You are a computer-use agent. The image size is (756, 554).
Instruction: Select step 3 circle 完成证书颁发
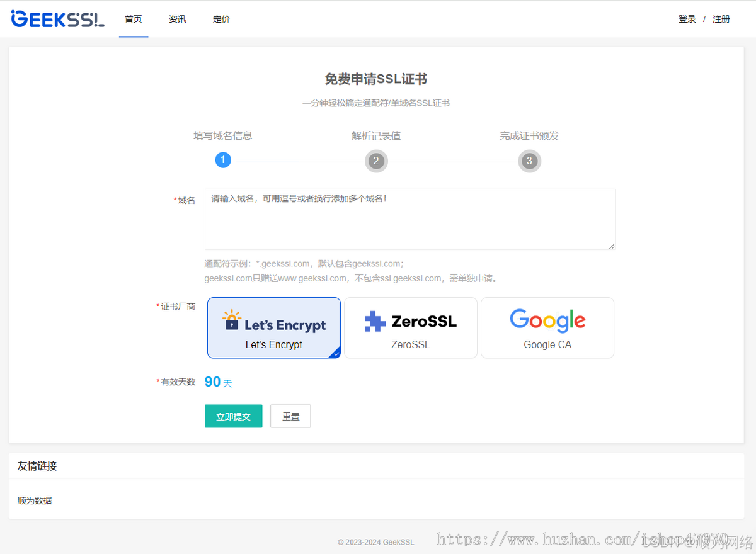pos(529,161)
